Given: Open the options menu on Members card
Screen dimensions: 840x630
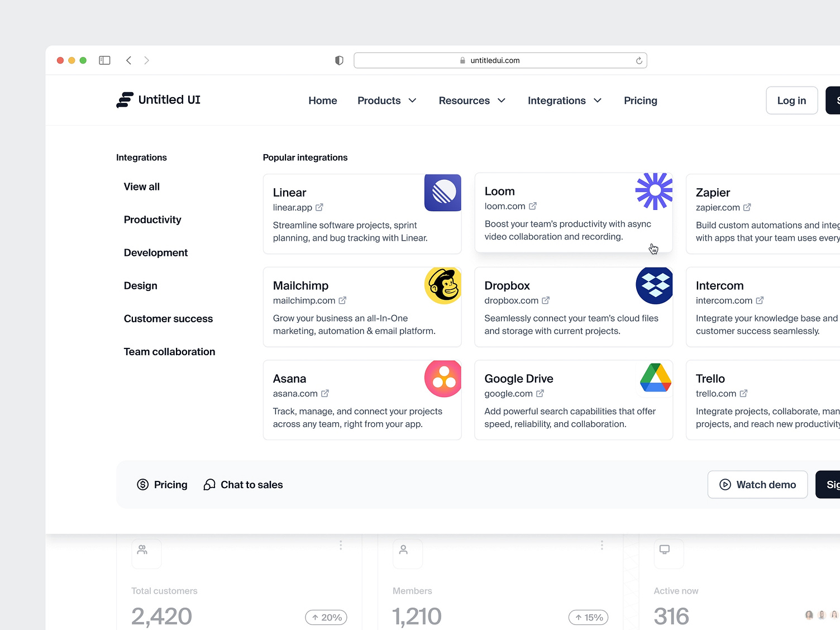Looking at the screenshot, I should [602, 545].
